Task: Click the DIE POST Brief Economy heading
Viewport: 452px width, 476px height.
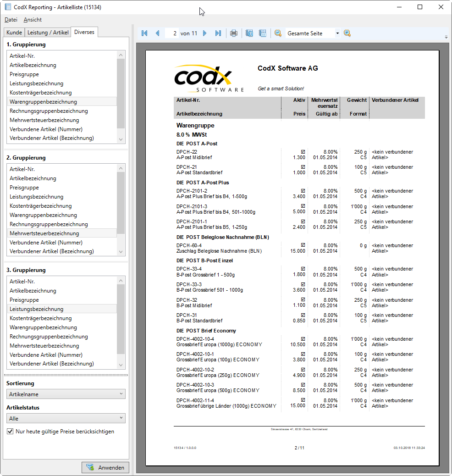Action: [206, 331]
